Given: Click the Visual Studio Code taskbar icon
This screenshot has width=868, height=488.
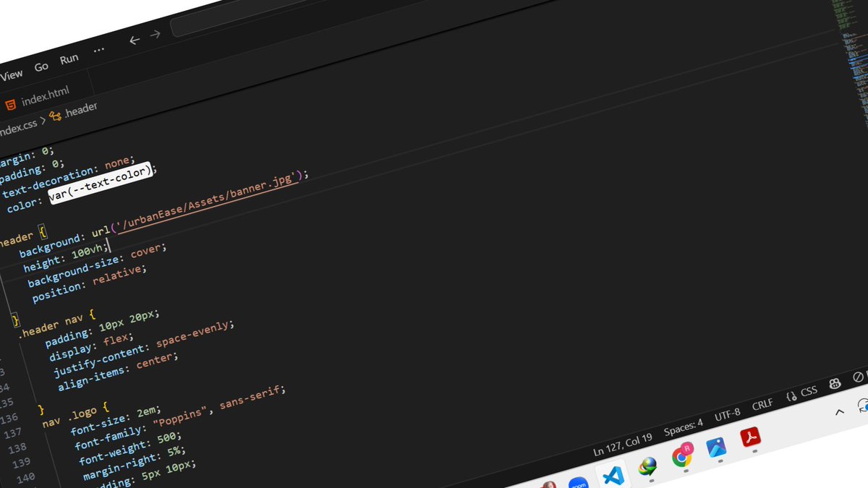Looking at the screenshot, I should coord(613,476).
